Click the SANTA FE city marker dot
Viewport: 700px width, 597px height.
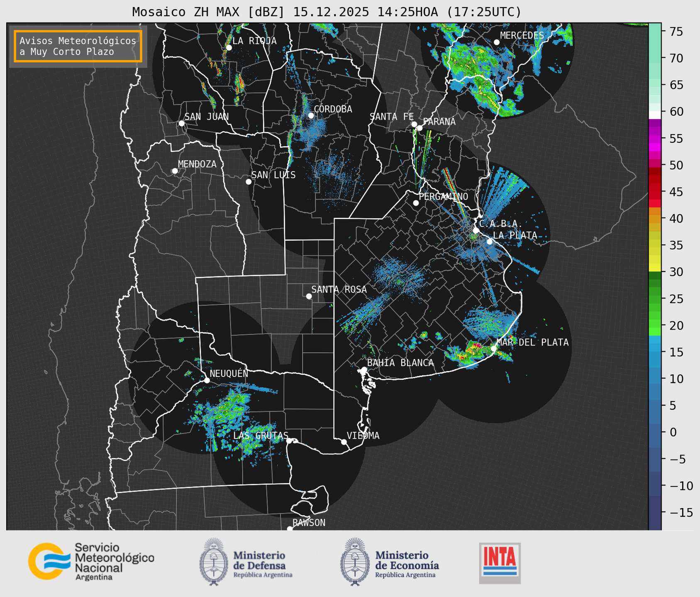[x=414, y=124]
